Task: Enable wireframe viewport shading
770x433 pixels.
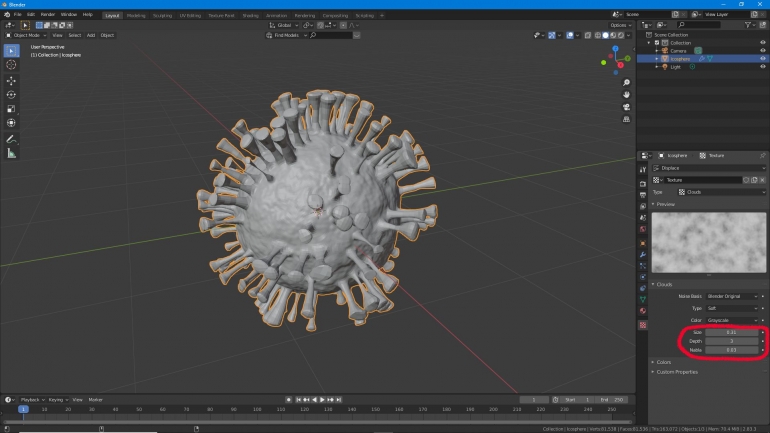Action: point(598,35)
